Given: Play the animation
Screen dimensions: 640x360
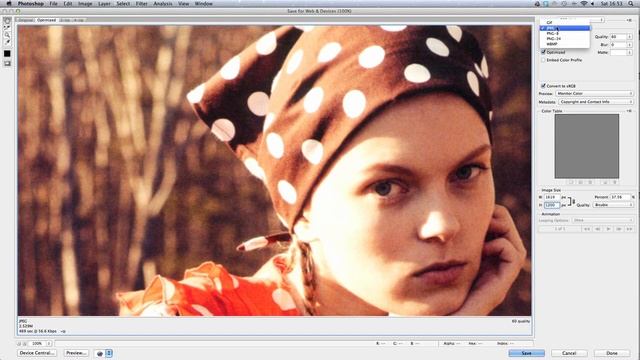Looking at the screenshot, I should coord(608,229).
